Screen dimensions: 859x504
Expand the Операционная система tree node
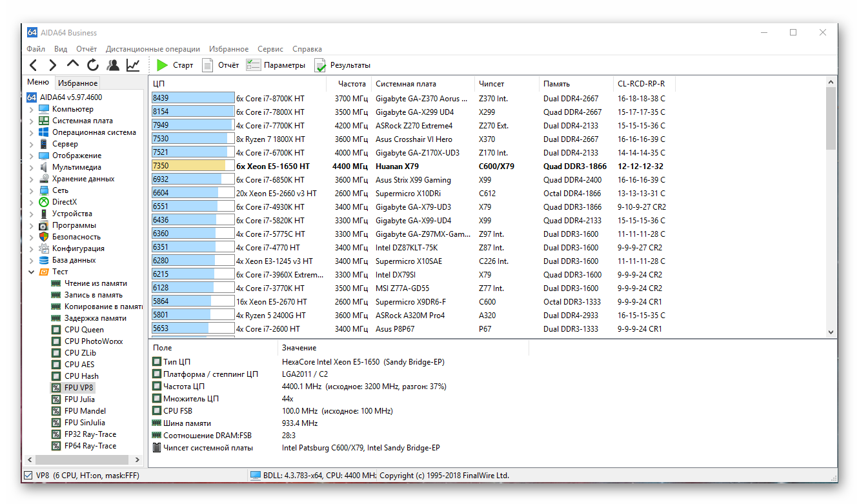32,133
